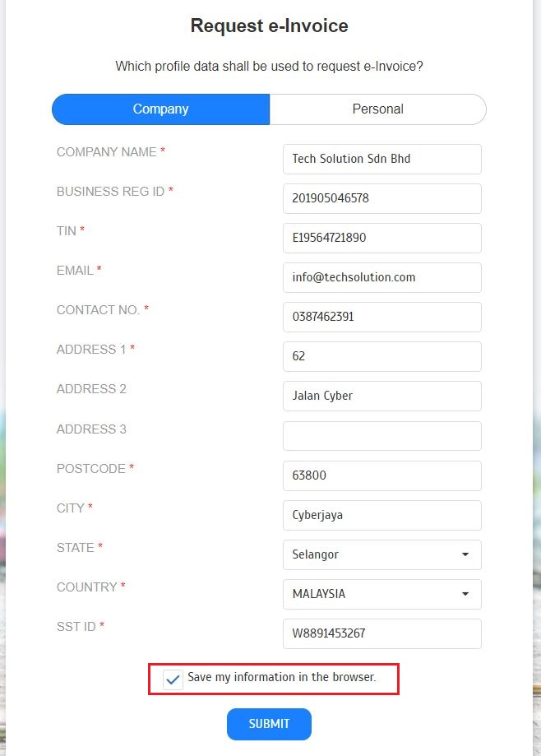Screen dimensions: 541x756
Task: Switch to the Personal tab
Action: [378, 109]
